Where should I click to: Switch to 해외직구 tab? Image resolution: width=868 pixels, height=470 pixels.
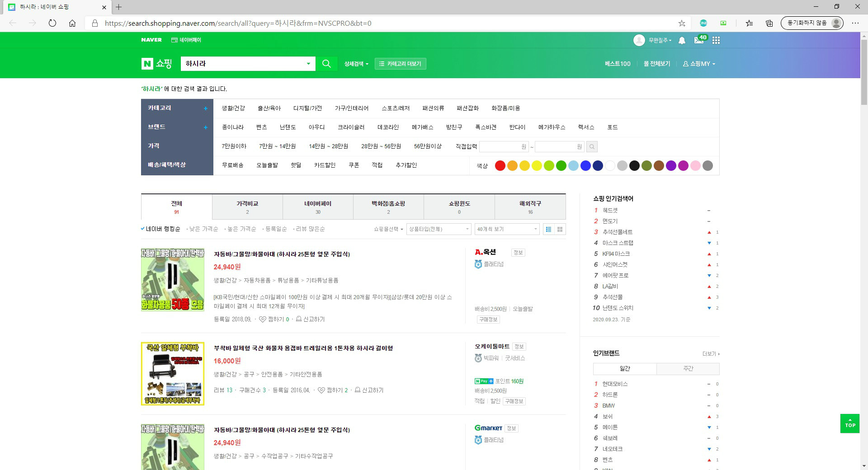pyautogui.click(x=530, y=207)
